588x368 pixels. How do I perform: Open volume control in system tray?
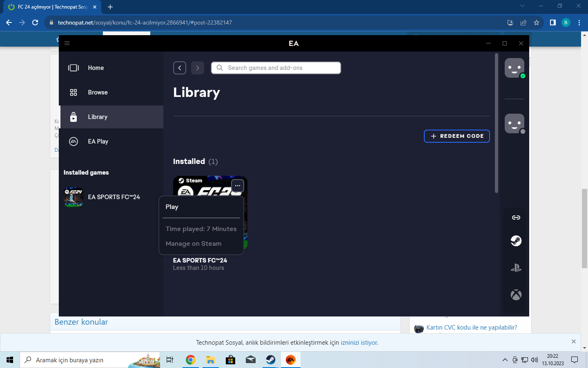point(535,360)
